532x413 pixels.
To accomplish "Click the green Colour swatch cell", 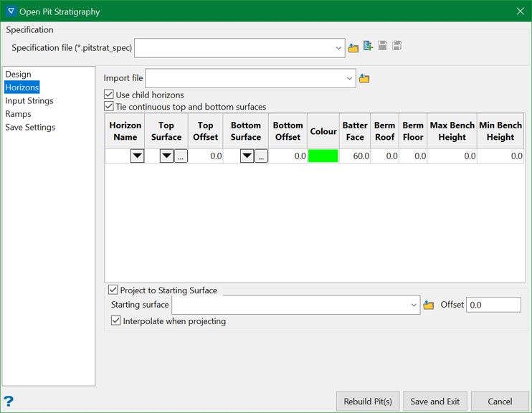I will tap(323, 156).
